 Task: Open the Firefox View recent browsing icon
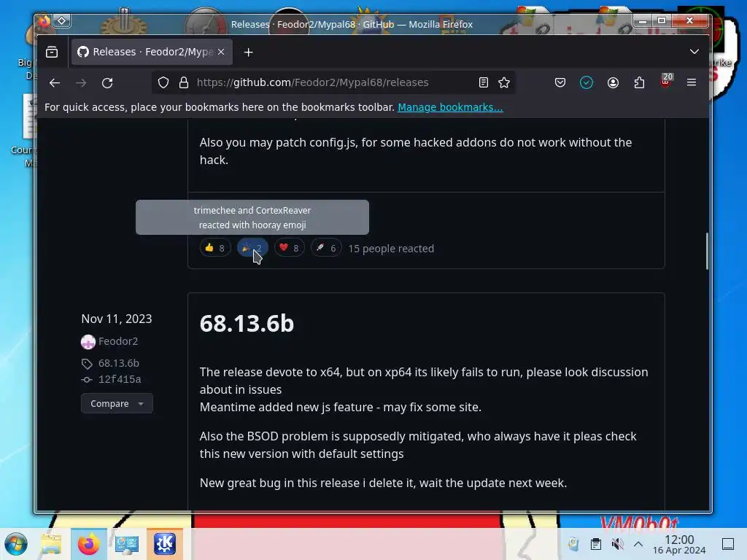coord(52,52)
